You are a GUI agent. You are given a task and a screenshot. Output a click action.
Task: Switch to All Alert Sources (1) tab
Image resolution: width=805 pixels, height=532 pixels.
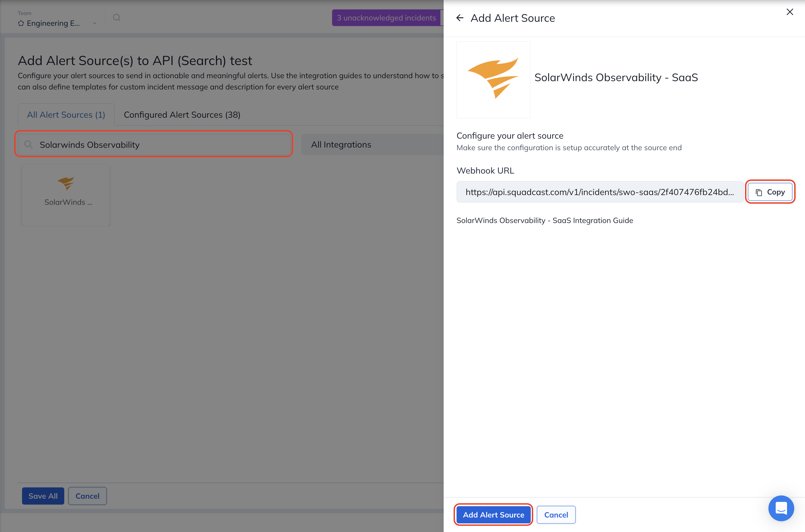click(x=66, y=115)
